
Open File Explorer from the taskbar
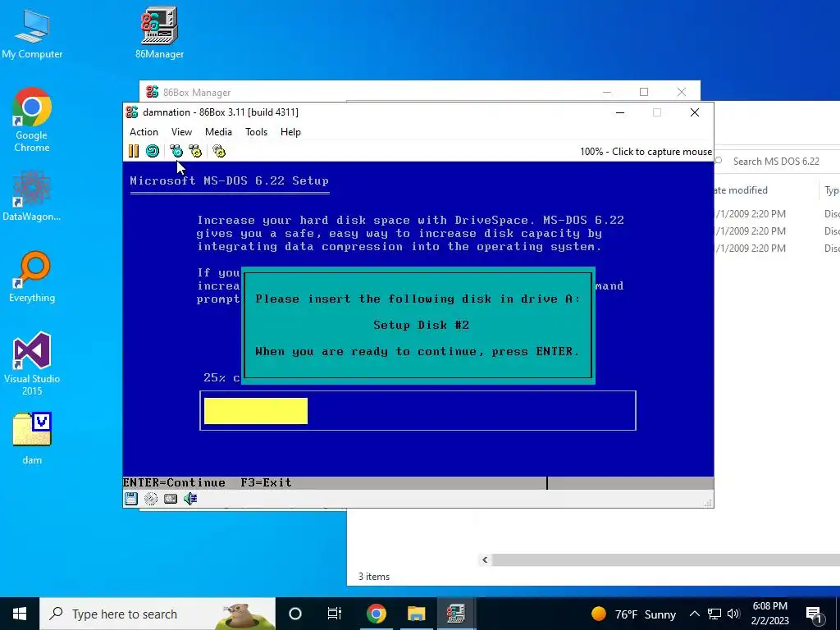416,614
